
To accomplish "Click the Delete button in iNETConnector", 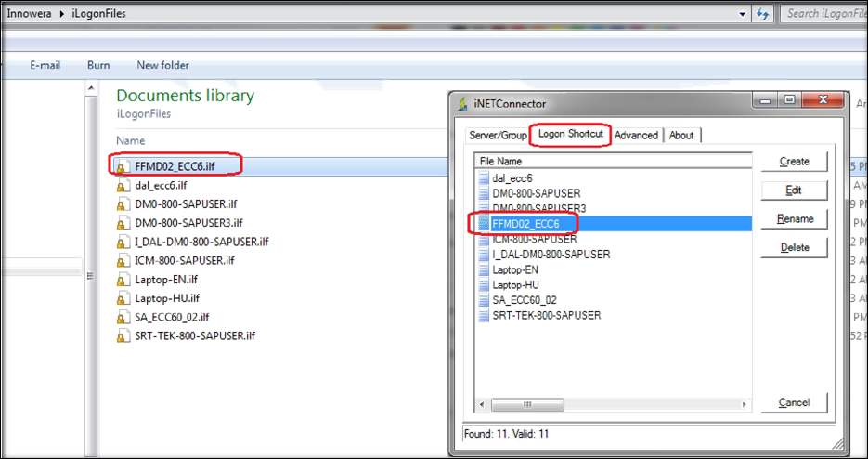I will (794, 247).
